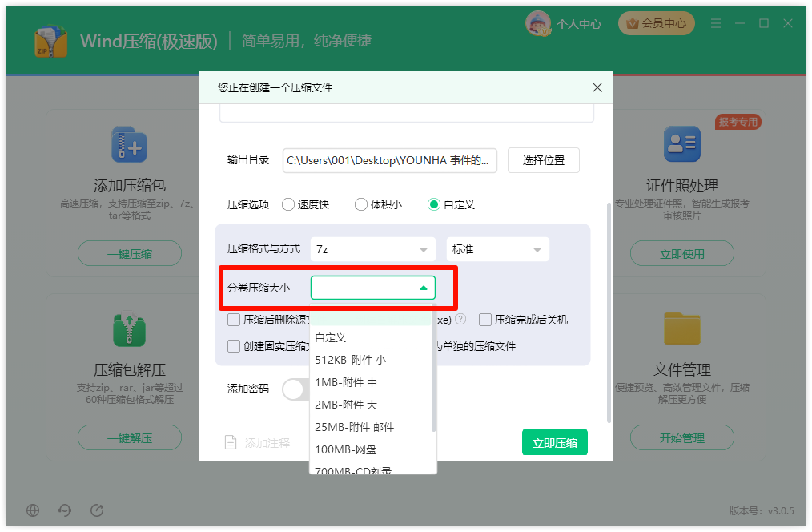Click the Wind压缩 ZIP app logo
This screenshot has height=532, width=812.
click(50, 42)
